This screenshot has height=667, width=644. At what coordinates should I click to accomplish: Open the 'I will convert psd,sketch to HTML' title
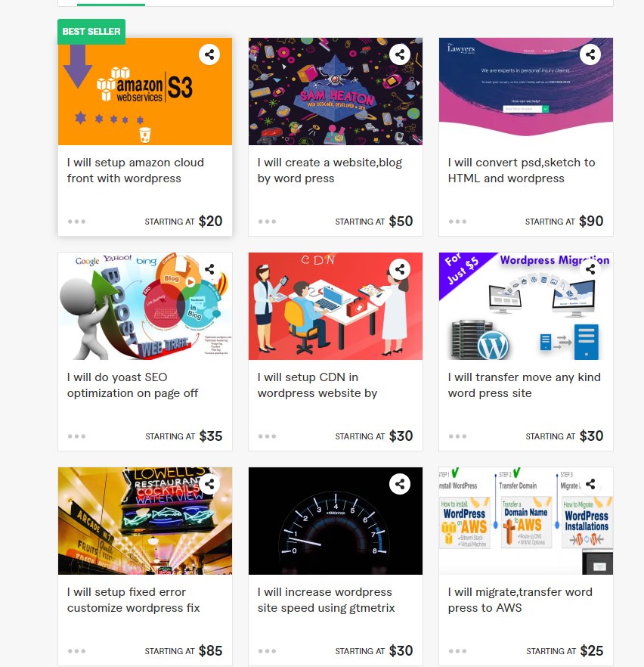click(x=521, y=170)
